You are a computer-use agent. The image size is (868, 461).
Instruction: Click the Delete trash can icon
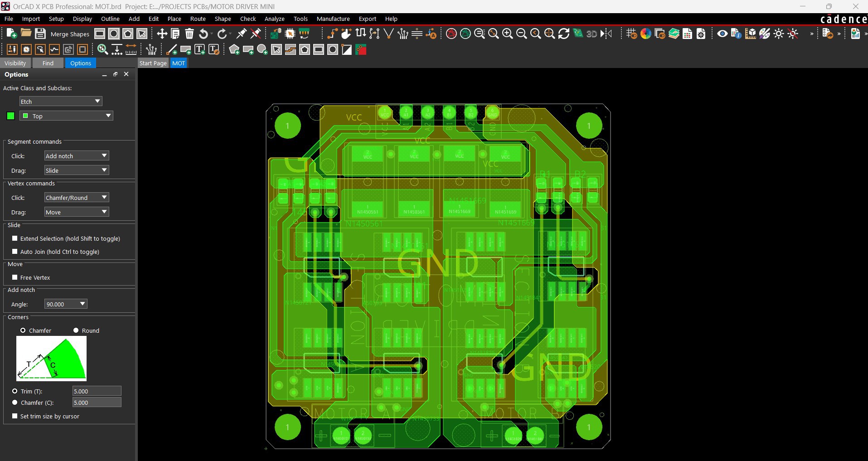(x=189, y=34)
